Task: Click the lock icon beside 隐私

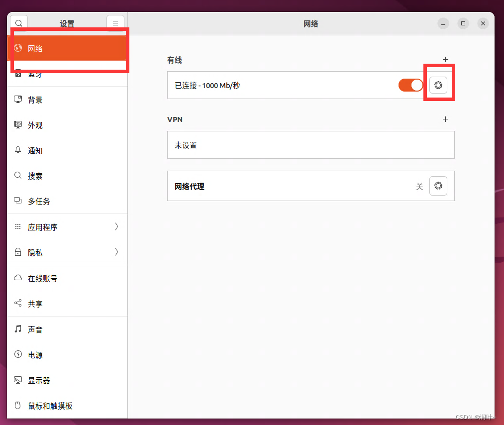Action: pos(18,252)
